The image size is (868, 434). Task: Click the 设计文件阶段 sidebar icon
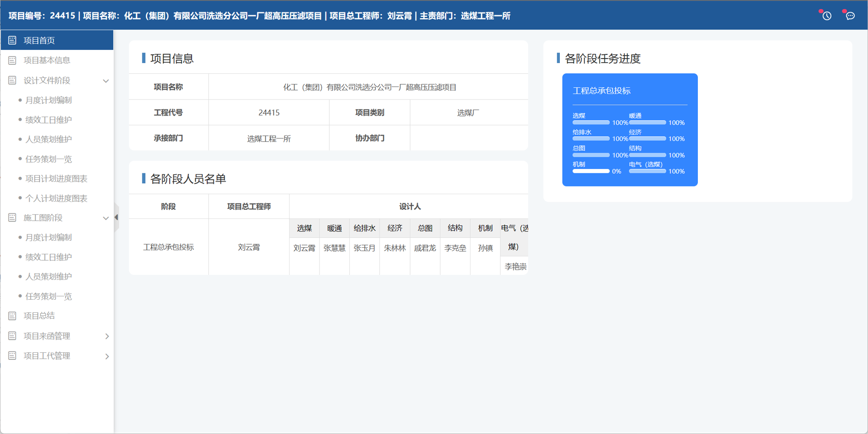(12, 80)
